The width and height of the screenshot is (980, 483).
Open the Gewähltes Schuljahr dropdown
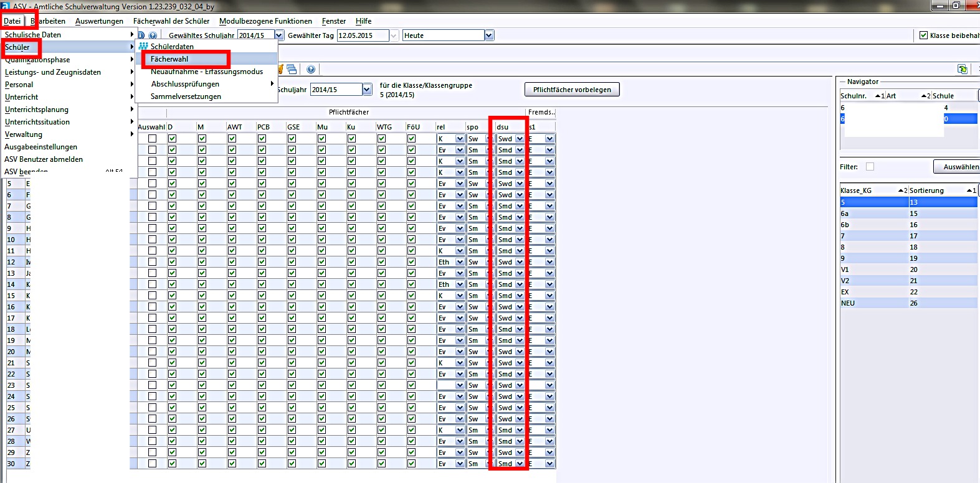pyautogui.click(x=279, y=35)
